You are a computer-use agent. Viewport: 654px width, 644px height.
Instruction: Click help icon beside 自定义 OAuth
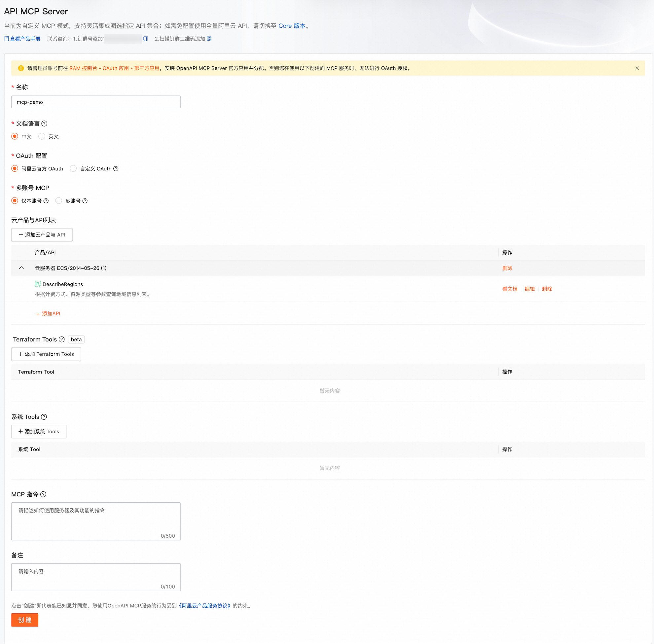(x=116, y=168)
